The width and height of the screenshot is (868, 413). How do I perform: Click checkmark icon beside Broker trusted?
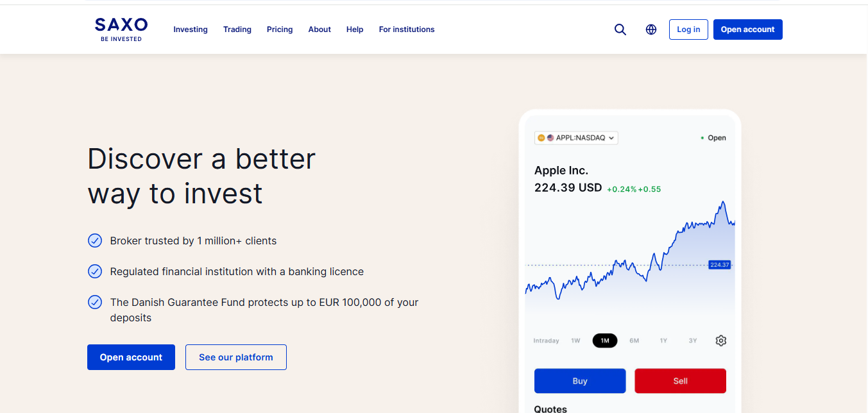[x=95, y=241]
